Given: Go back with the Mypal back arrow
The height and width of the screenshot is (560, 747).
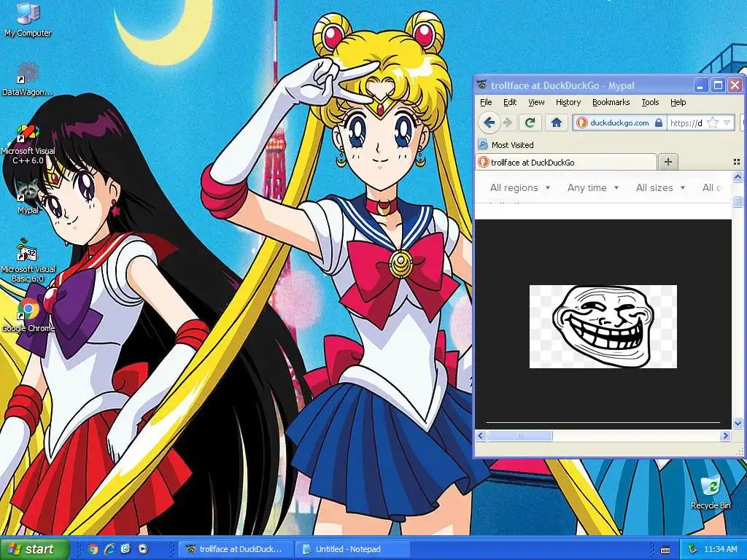Looking at the screenshot, I should (489, 122).
